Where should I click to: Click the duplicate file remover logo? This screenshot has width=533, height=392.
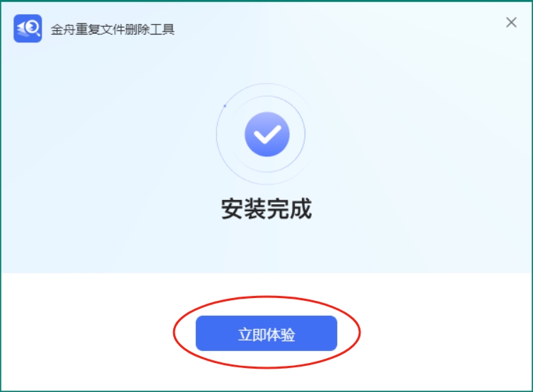coord(28,28)
